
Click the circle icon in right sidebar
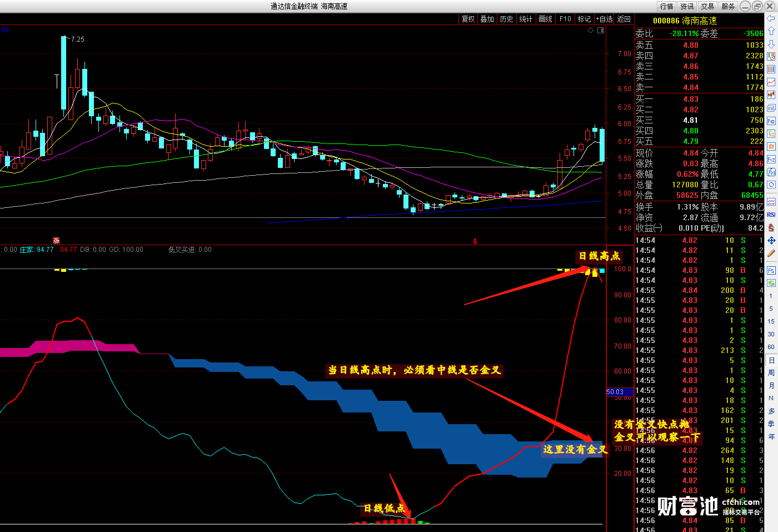[771, 185]
